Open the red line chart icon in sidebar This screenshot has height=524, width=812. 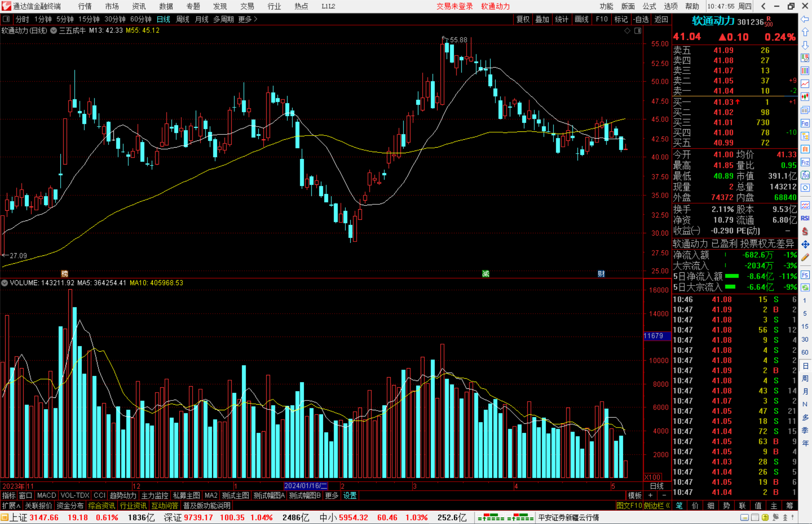click(805, 84)
